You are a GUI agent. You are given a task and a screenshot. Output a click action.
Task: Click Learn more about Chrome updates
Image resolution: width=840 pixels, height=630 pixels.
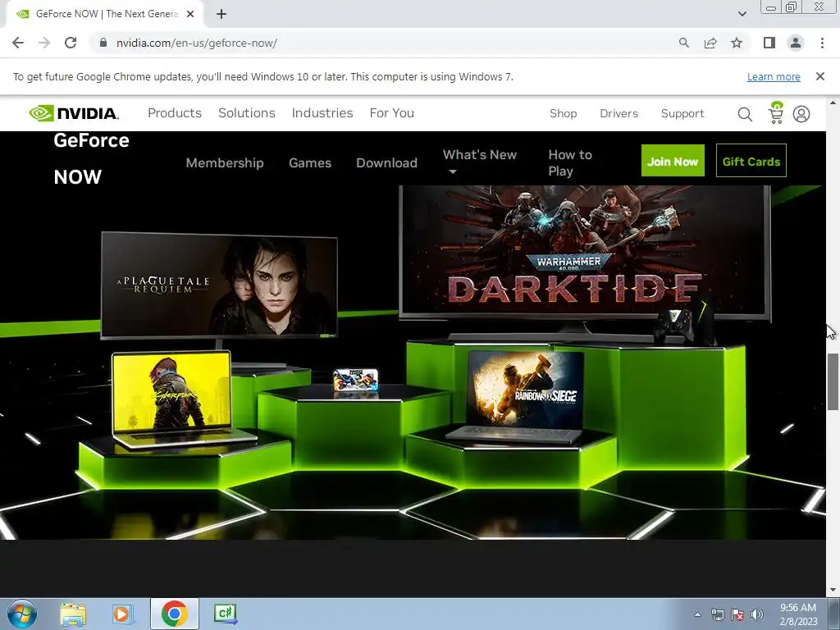tap(774, 76)
